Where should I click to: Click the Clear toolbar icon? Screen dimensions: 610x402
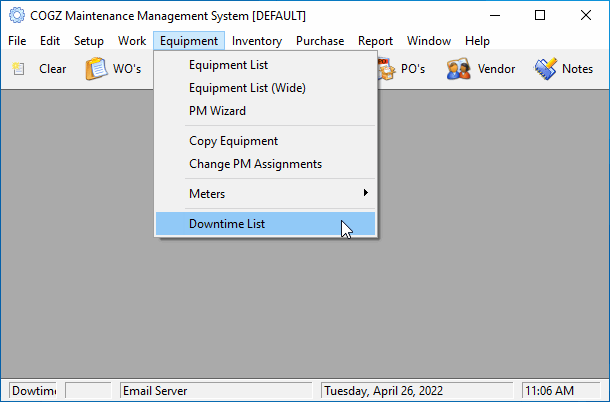click(18, 69)
